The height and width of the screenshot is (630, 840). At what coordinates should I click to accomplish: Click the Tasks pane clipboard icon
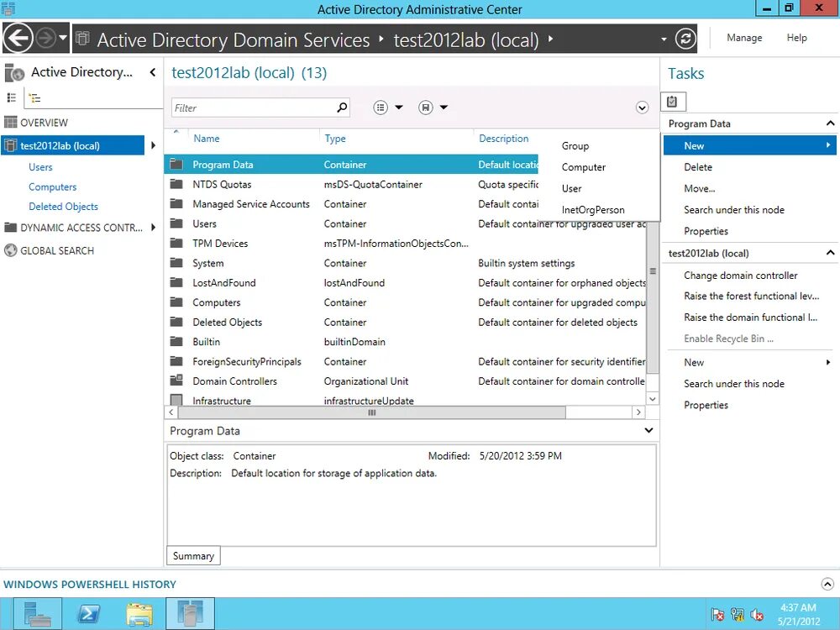pyautogui.click(x=673, y=102)
